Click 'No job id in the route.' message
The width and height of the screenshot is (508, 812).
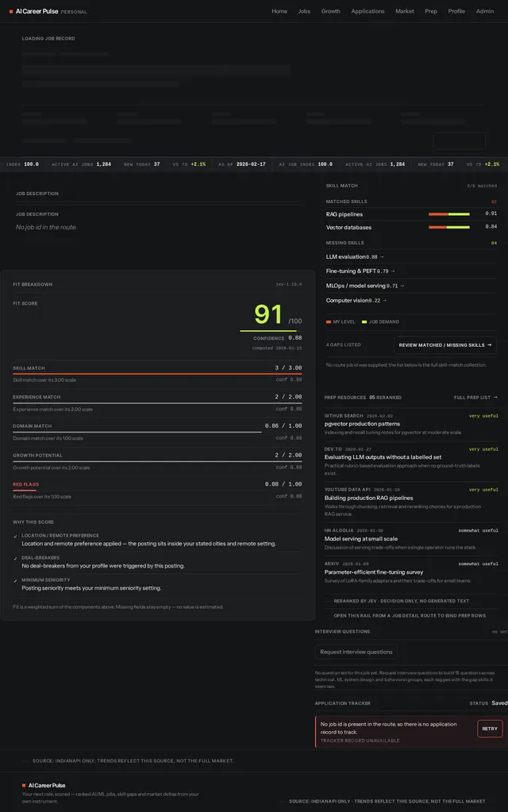click(46, 227)
